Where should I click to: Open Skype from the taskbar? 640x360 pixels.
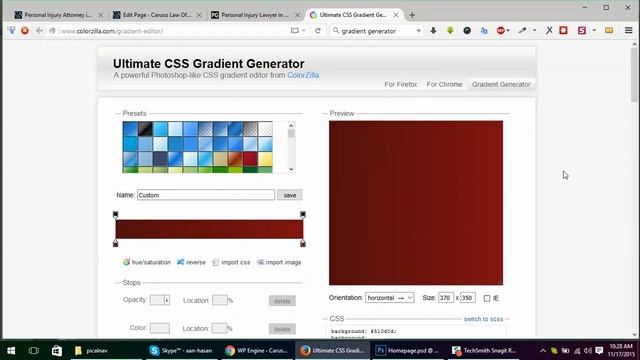click(x=180, y=350)
